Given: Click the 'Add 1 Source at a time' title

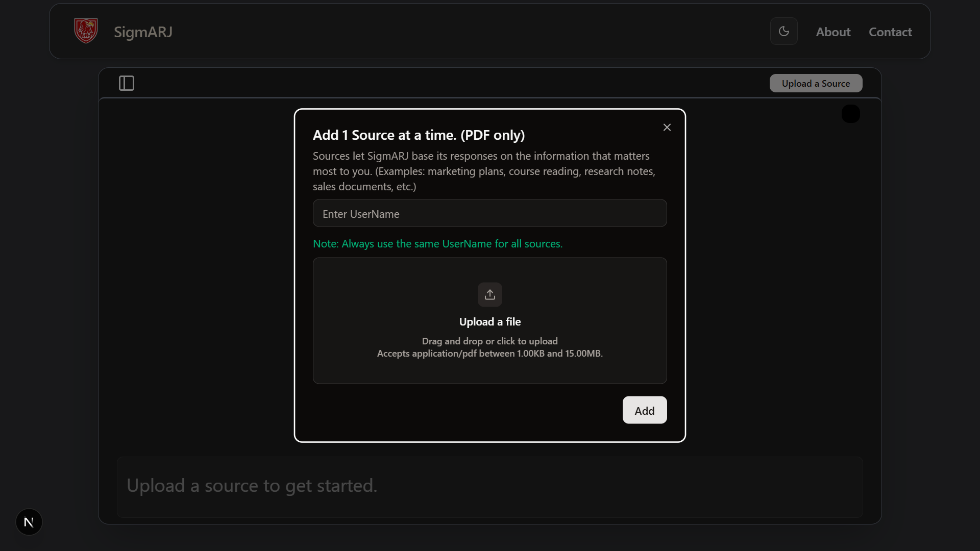Looking at the screenshot, I should tap(419, 135).
